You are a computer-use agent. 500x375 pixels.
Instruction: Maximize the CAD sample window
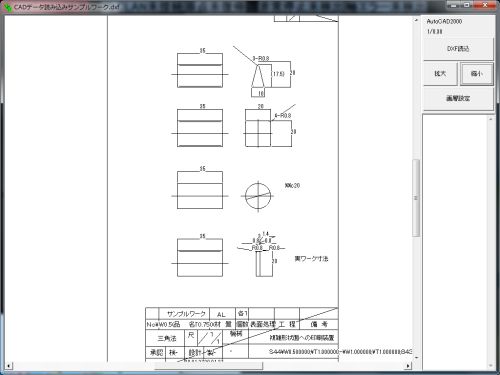(467, 5)
